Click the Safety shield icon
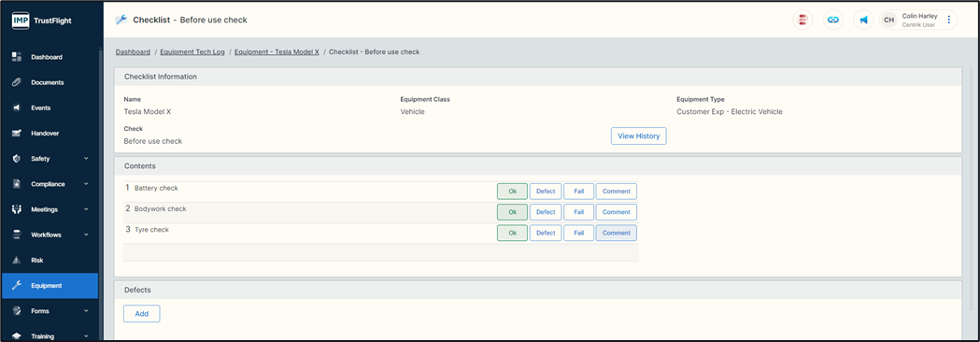Viewport: 980px width, 342px height. [17, 159]
